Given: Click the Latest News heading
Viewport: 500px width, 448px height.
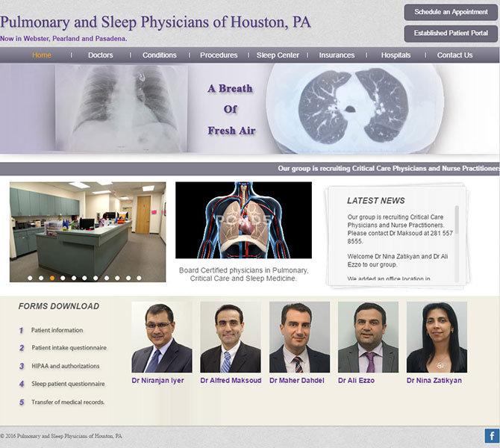Looking at the screenshot, I should 376,200.
